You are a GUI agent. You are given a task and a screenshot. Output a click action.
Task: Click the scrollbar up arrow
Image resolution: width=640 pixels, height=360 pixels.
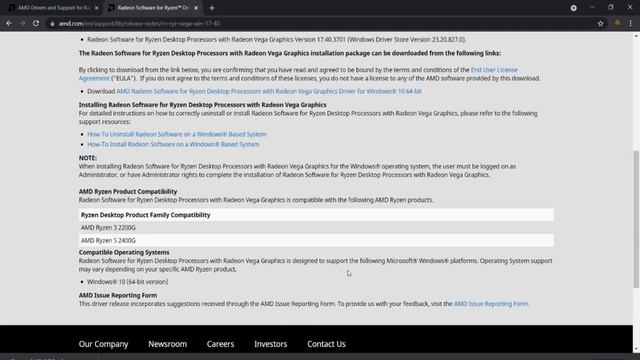(636, 36)
